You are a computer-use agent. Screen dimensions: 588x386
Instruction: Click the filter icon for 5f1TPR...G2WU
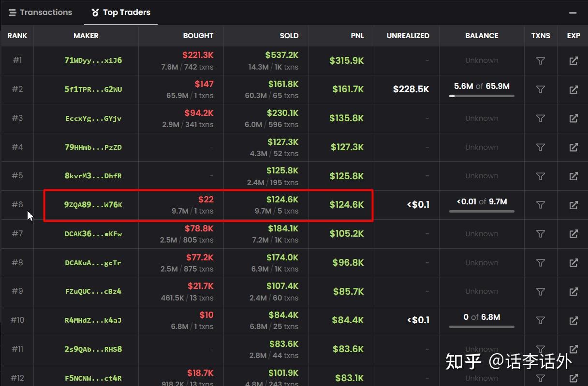coord(541,89)
